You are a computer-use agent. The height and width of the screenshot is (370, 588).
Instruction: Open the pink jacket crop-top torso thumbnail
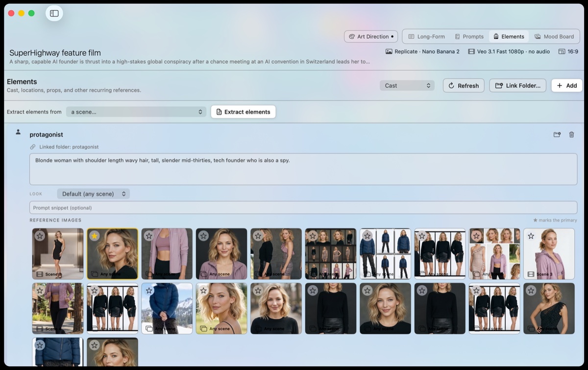click(x=167, y=254)
